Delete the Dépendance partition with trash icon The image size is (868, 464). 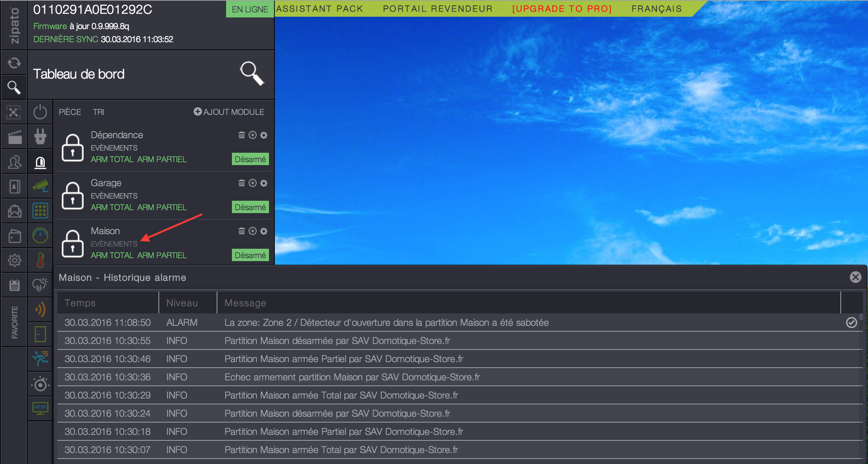241,135
